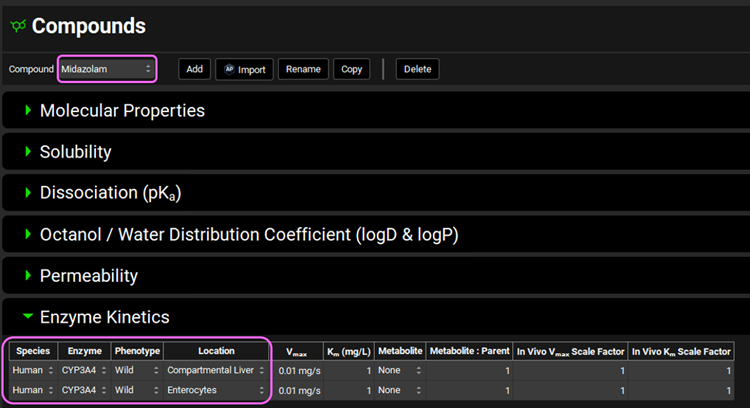The height and width of the screenshot is (408, 750).
Task: Open Phenotype Wild dropdown in first row
Action: point(136,371)
